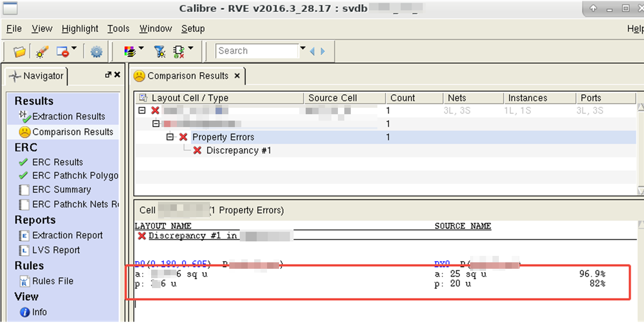
Task: Close the Comparison Results tab
Action: (237, 76)
